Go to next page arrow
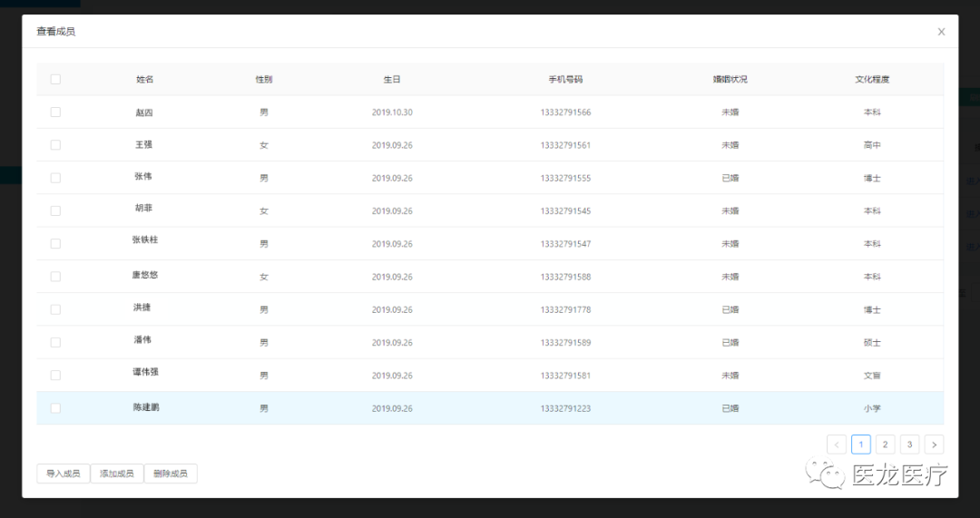The width and height of the screenshot is (980, 518). [x=934, y=445]
